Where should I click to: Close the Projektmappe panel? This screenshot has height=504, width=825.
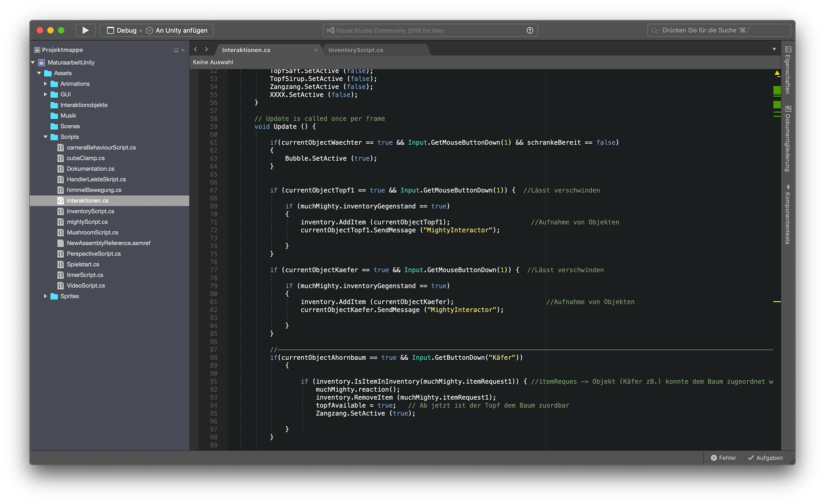(x=183, y=50)
